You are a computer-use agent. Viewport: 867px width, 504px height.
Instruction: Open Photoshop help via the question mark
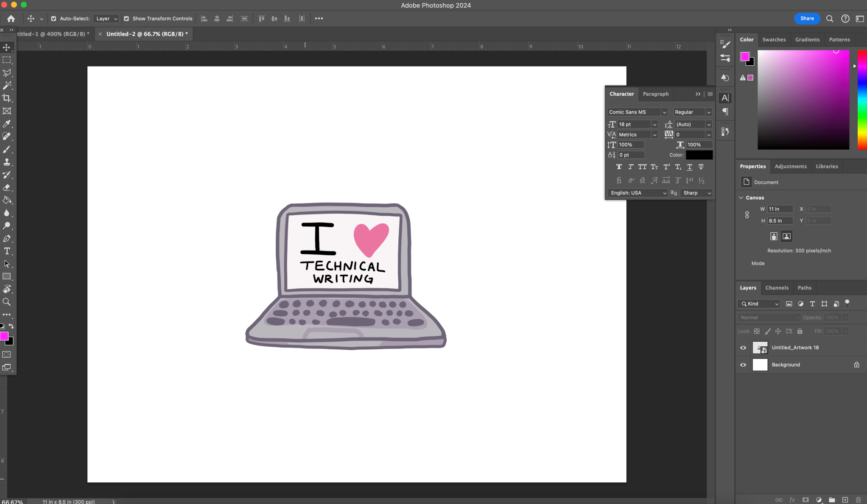(845, 19)
